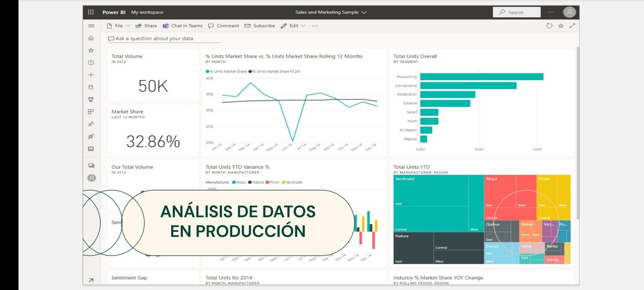
Task: Open My workspace avatar in sidebar
Action: coord(92,178)
